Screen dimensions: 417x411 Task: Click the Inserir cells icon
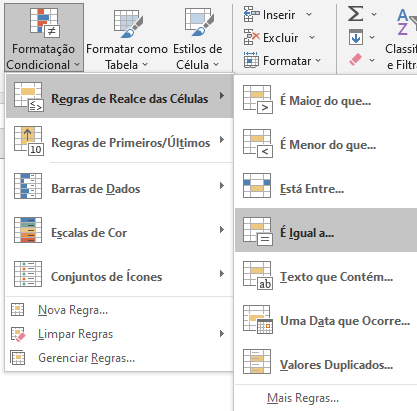(252, 15)
